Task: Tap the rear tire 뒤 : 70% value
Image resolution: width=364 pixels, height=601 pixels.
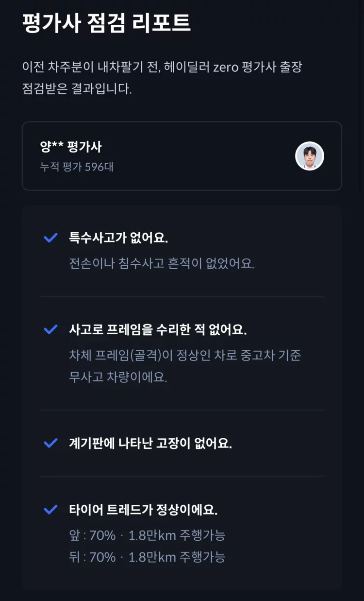Action: (92, 557)
